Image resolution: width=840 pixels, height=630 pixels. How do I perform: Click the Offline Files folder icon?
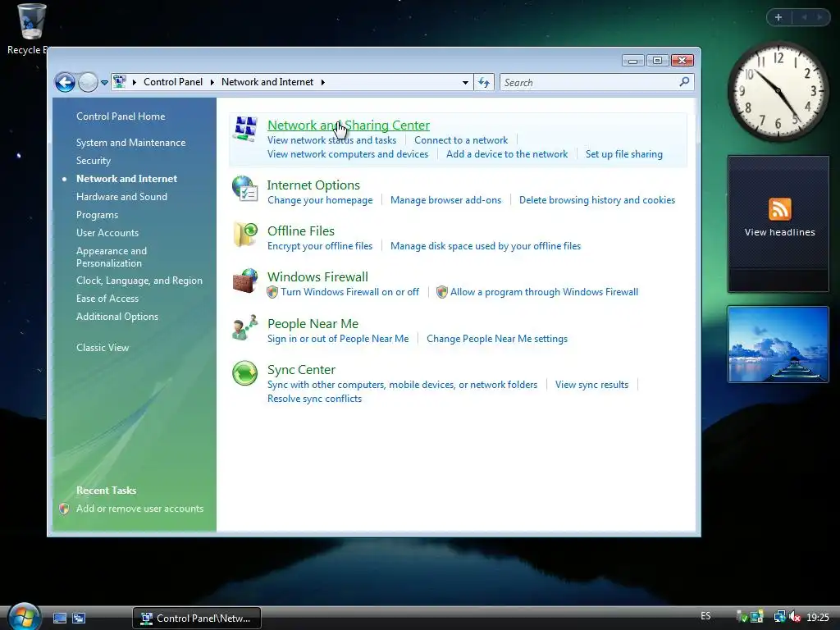tap(245, 235)
